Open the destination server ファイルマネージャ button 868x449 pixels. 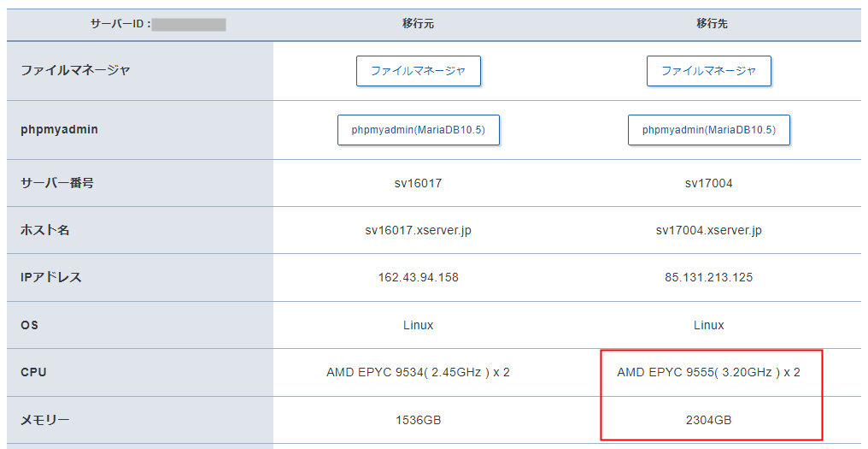click(708, 71)
